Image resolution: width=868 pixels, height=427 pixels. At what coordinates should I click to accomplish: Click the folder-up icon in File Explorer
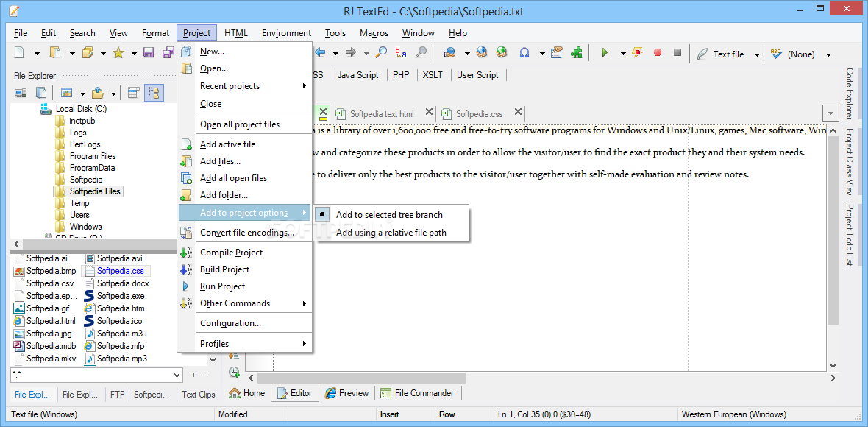tap(97, 93)
